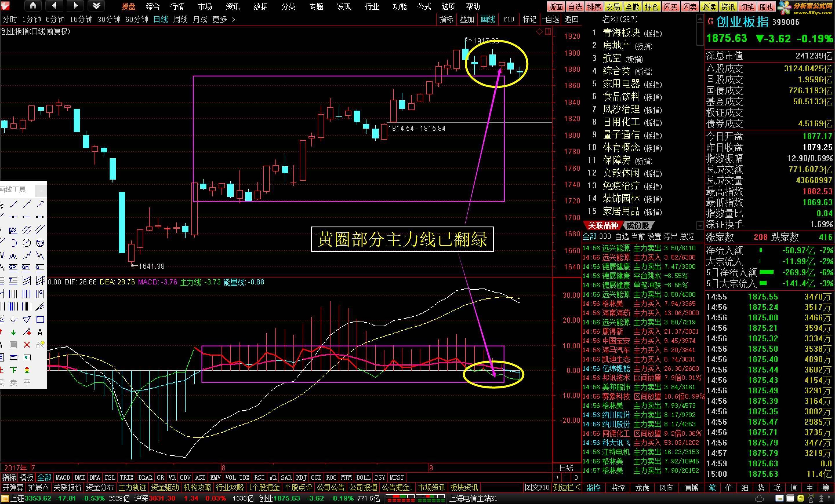
Task: Select the arrow line drawing tool
Action: tap(40, 204)
